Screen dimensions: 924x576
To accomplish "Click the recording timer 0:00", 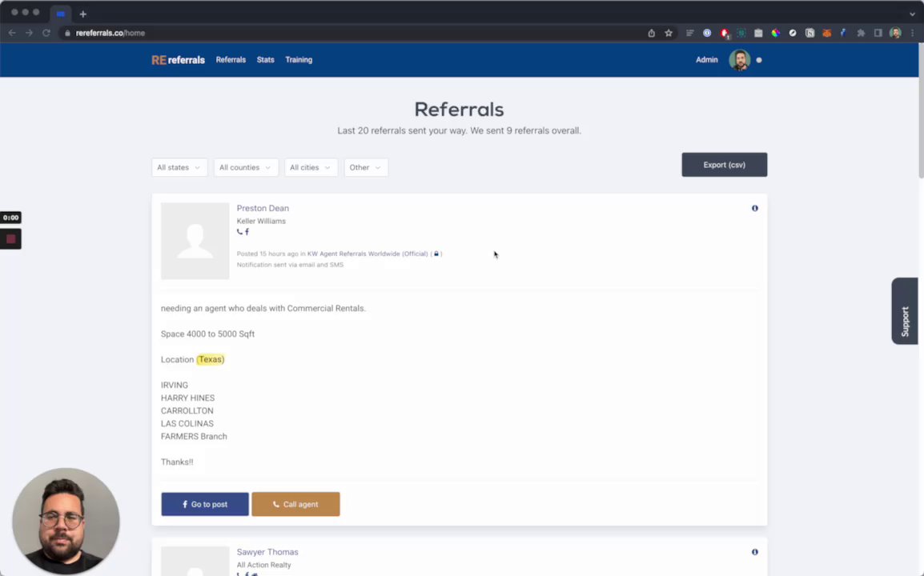I will coord(10,218).
